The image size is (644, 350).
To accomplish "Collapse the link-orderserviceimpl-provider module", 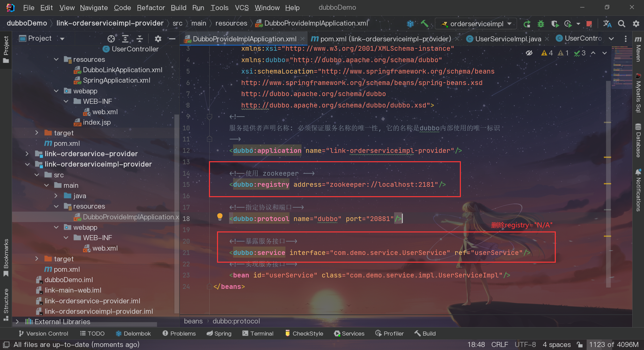I will pos(27,164).
